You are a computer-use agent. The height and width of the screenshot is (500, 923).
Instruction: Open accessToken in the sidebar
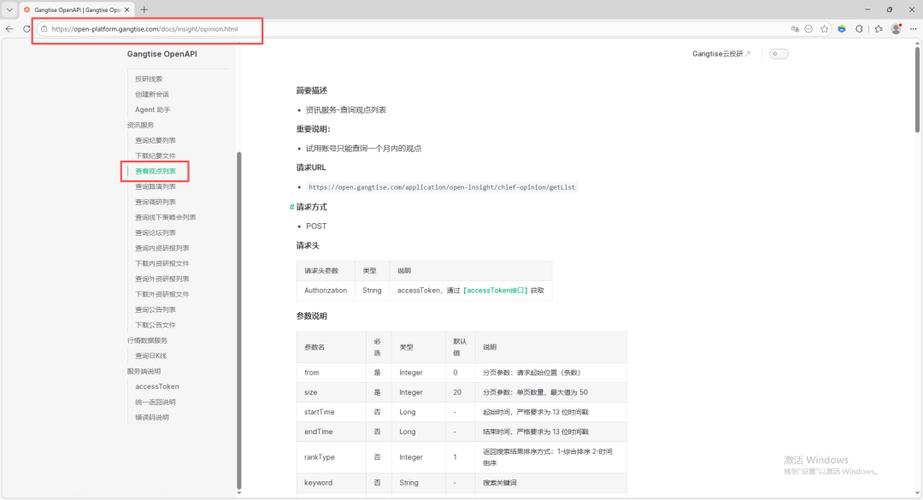point(157,386)
